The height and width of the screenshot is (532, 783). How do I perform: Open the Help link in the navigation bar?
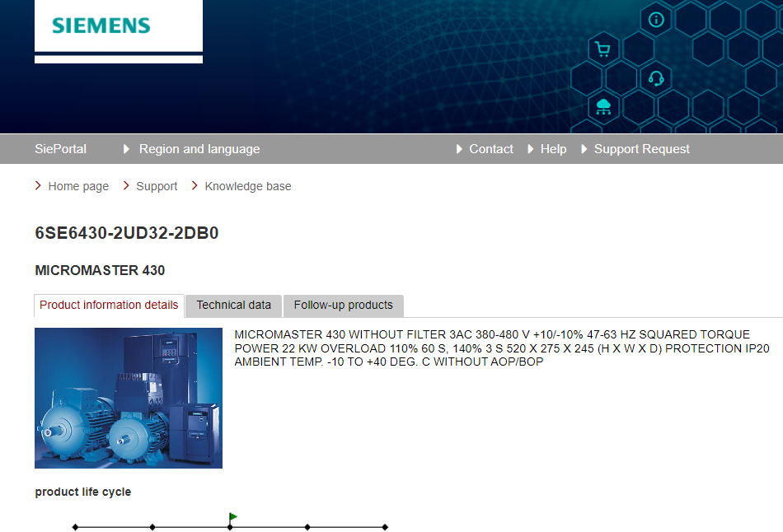click(x=553, y=149)
